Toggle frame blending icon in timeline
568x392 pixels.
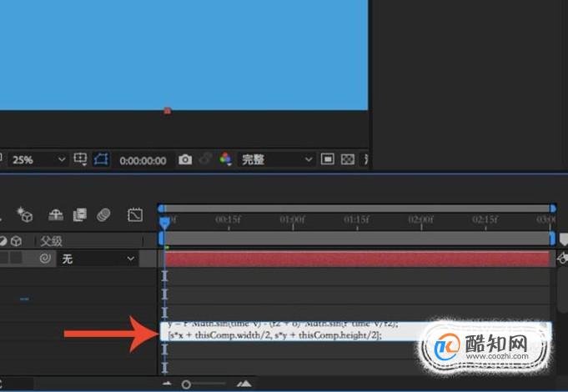tap(80, 214)
